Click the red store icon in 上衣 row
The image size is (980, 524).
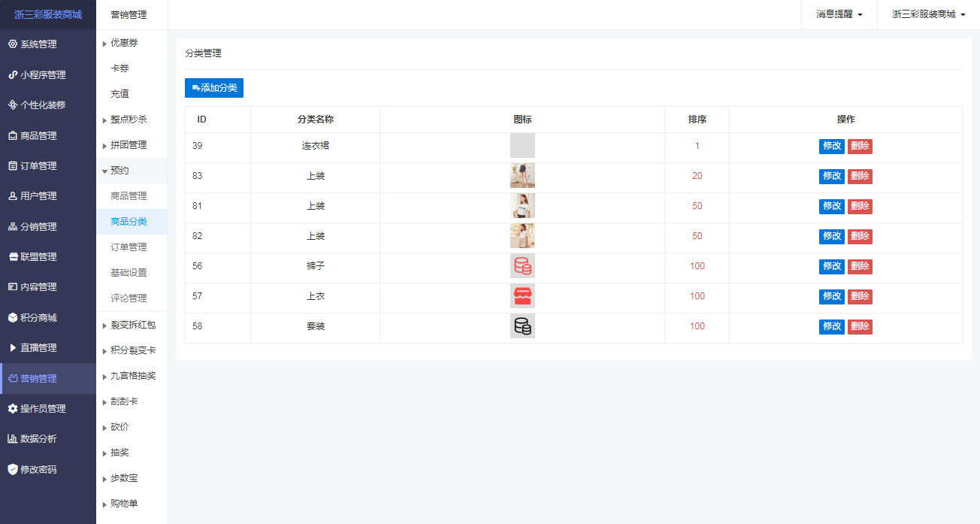pos(522,296)
